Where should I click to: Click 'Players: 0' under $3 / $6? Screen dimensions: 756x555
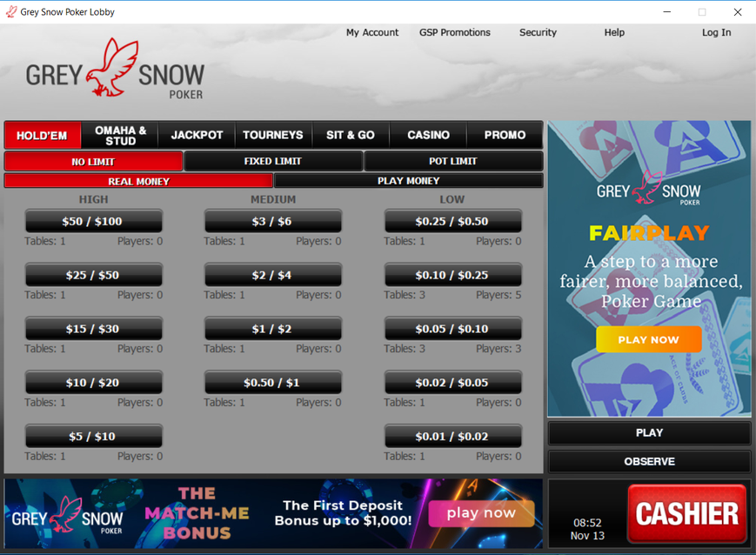coord(318,241)
